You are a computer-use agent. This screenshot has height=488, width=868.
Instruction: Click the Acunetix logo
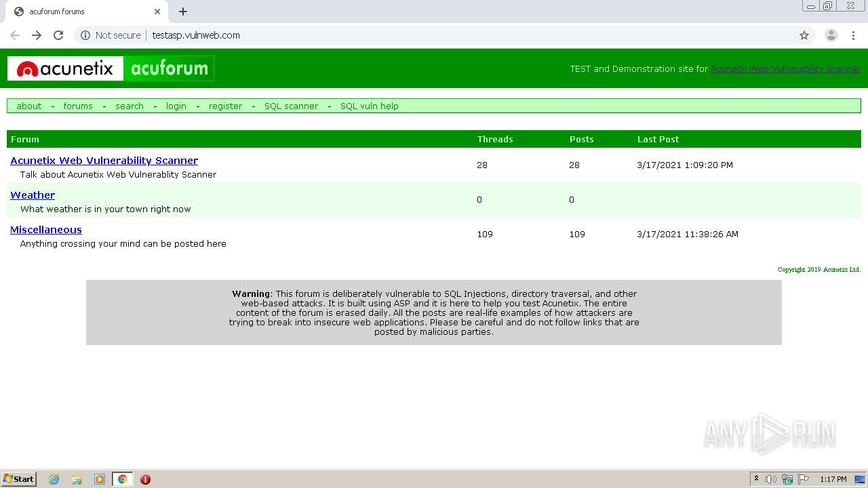click(65, 68)
